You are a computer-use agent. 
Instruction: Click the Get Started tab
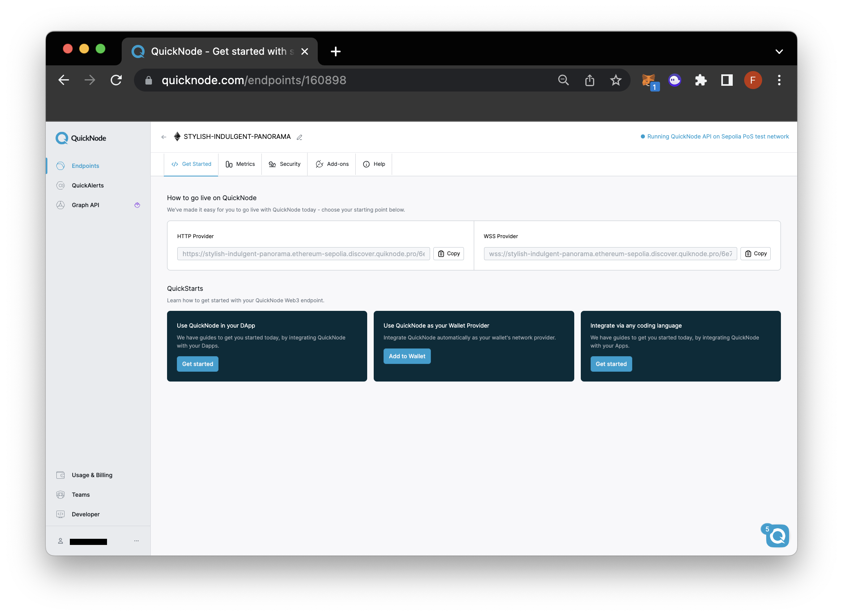pyautogui.click(x=196, y=164)
